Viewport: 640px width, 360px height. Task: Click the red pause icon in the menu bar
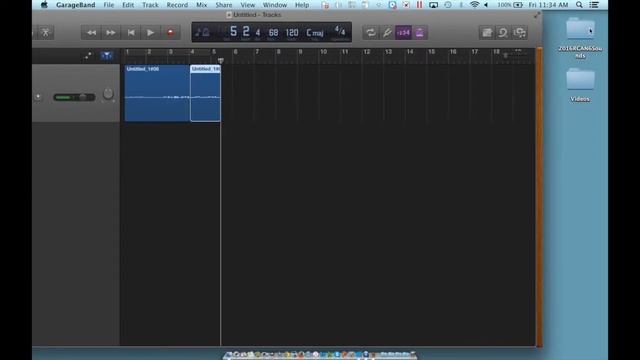point(419,5)
